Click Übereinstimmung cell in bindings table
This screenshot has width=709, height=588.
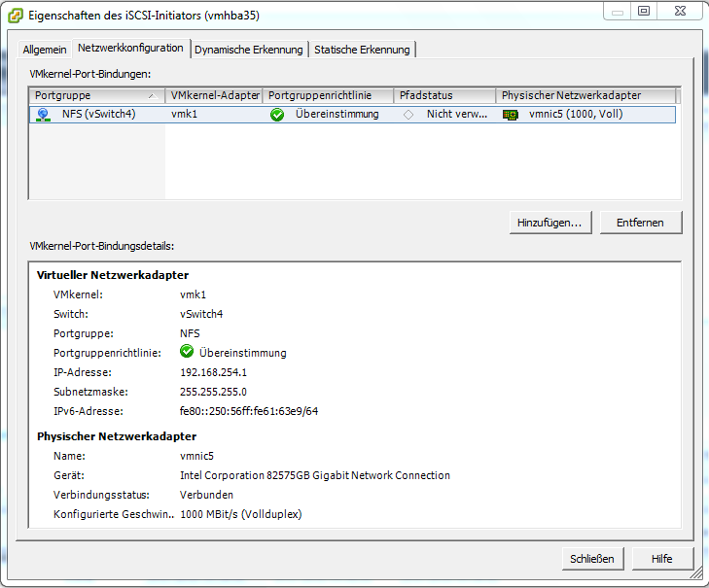point(337,115)
